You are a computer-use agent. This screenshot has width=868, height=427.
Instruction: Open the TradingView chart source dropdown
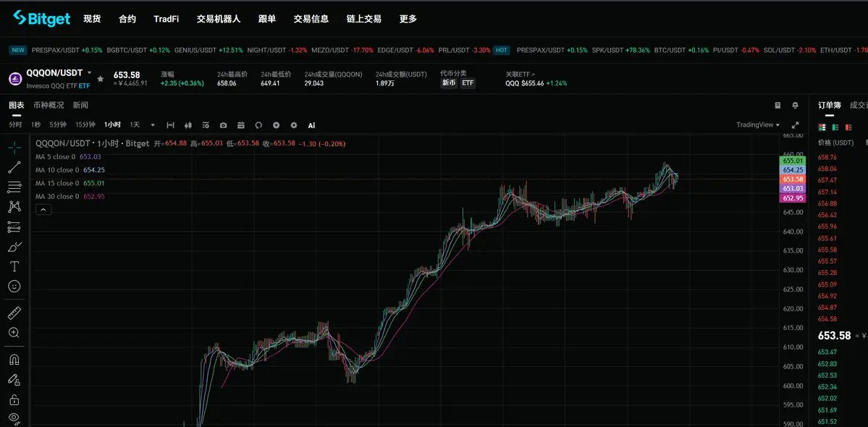point(758,125)
